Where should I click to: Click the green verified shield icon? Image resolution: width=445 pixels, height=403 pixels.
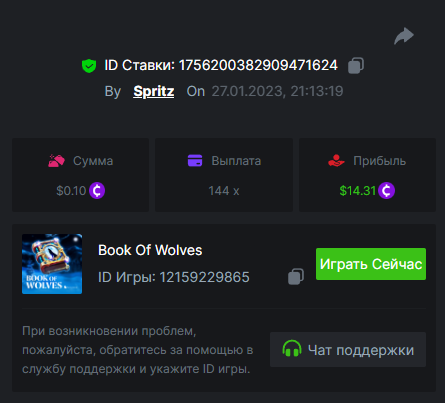pos(89,66)
